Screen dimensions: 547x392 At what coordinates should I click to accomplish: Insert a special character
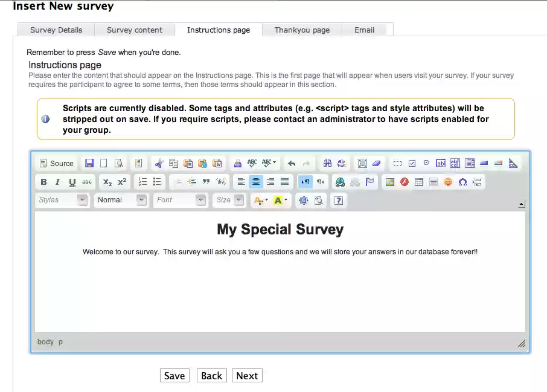click(462, 181)
